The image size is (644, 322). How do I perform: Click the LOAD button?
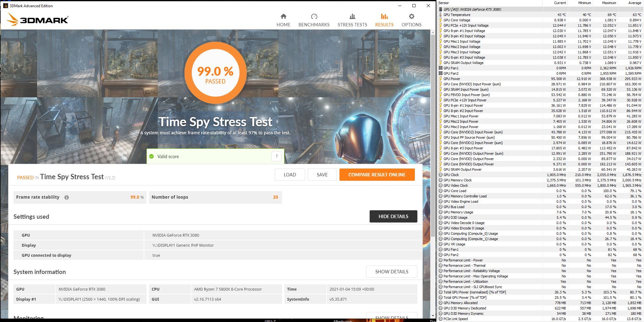(x=290, y=175)
